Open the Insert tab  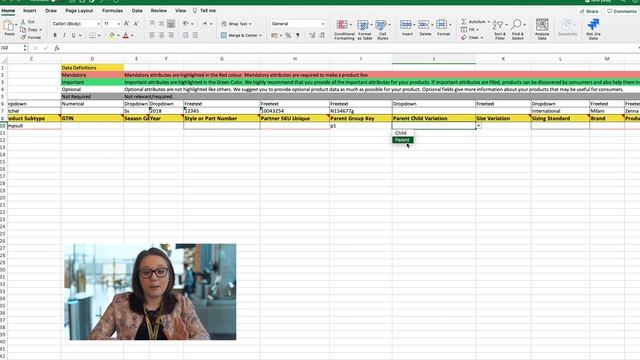click(30, 11)
